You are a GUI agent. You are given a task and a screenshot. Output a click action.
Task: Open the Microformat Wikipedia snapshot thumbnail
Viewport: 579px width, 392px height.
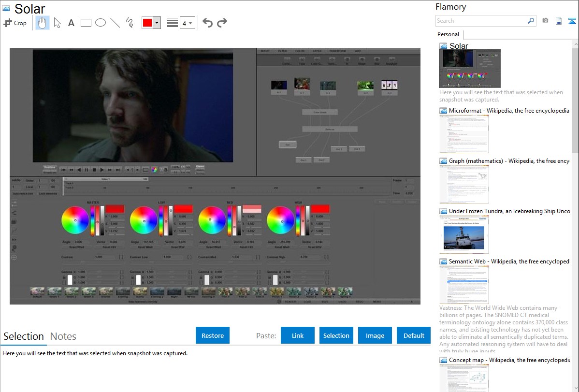pyautogui.click(x=464, y=134)
